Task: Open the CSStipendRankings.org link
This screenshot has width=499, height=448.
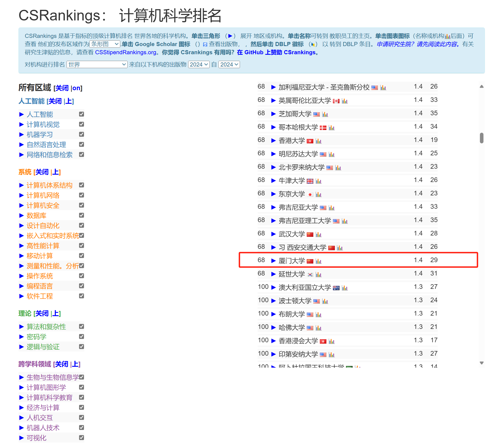Action: tap(126, 52)
